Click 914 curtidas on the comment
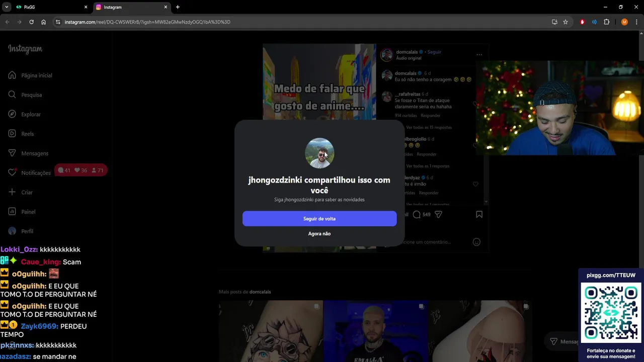Image resolution: width=644 pixels, height=362 pixels. [406, 116]
